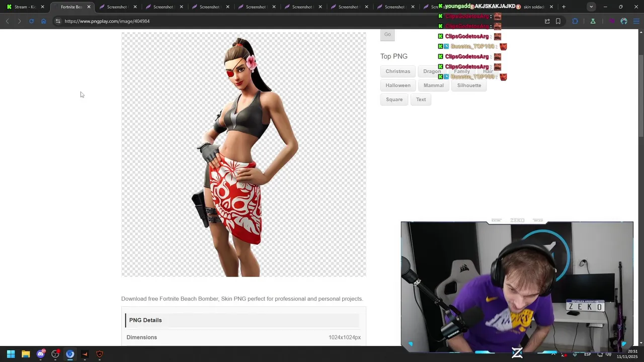The height and width of the screenshot is (362, 644).
Task: Reload the pngplay page
Action: (x=31, y=21)
